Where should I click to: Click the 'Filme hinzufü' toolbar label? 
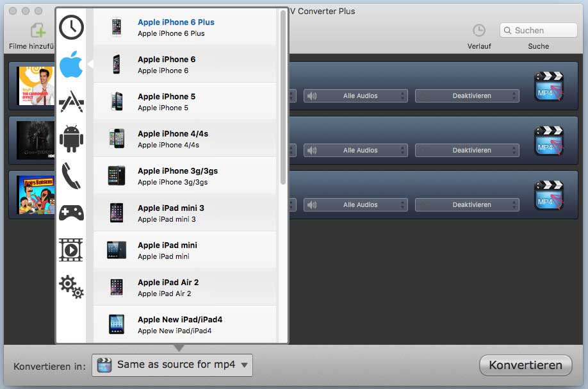click(31, 46)
